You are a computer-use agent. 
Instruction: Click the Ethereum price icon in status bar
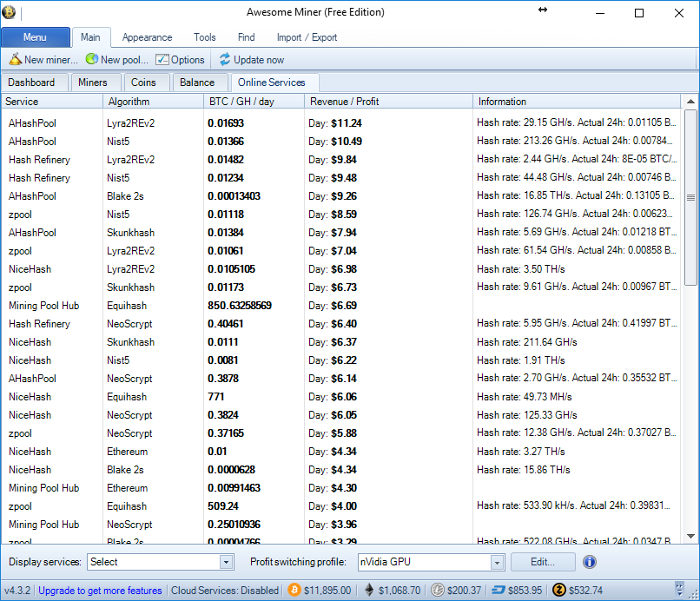click(369, 590)
